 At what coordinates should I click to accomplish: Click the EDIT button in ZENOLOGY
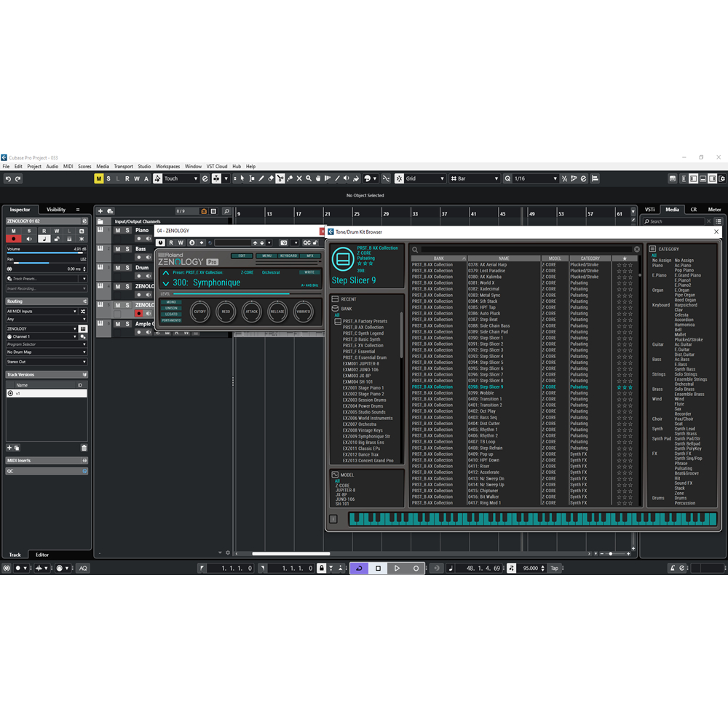click(242, 256)
